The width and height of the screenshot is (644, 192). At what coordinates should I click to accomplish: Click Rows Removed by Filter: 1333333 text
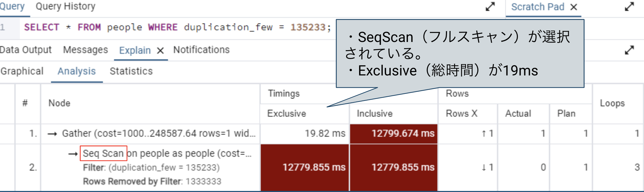(152, 181)
